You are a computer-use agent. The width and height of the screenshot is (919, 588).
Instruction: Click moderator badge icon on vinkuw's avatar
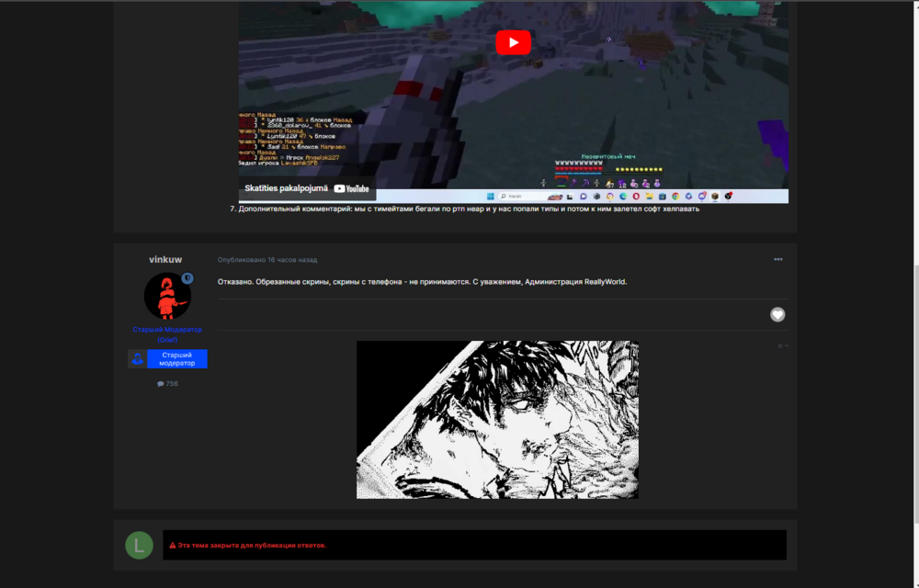[187, 278]
